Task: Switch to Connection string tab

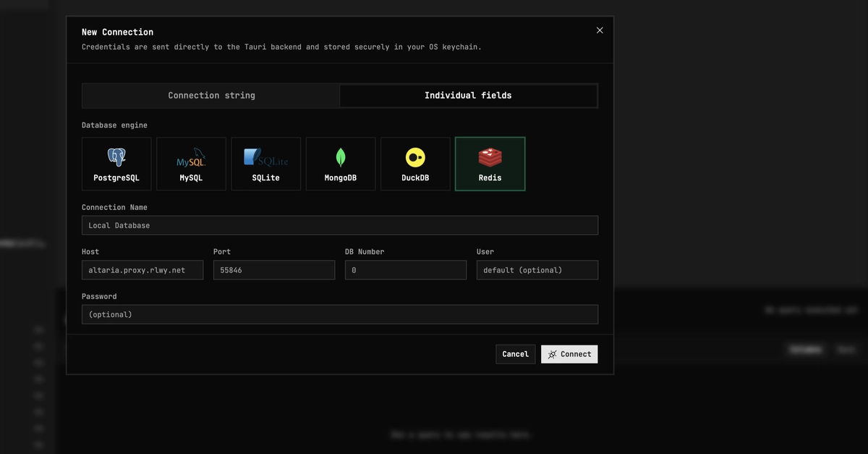Action: coord(211,96)
